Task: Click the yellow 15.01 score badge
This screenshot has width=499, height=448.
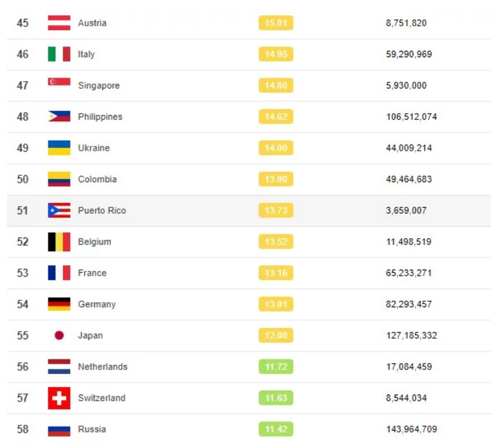Action: pyautogui.click(x=276, y=23)
